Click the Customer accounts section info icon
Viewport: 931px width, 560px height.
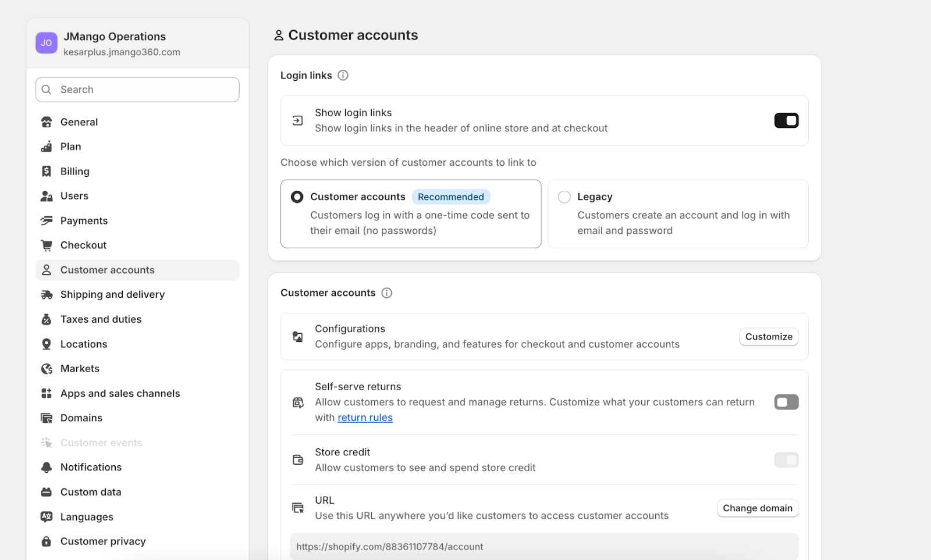coord(386,293)
